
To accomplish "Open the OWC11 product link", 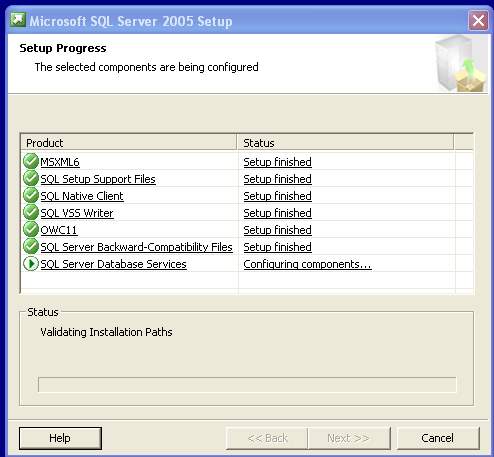I will (59, 230).
